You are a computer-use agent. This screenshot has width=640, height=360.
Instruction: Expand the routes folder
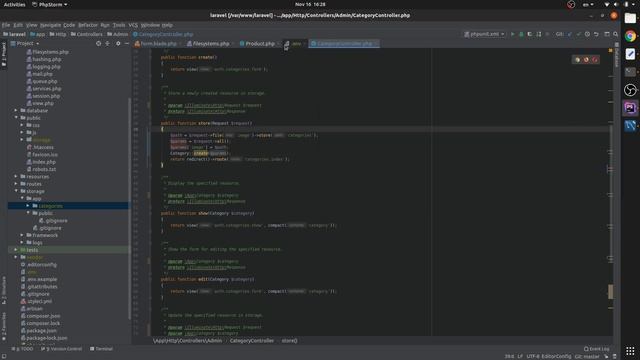coord(16,184)
